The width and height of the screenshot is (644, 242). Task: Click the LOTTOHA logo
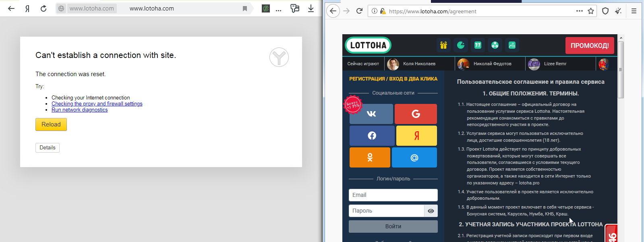(368, 45)
